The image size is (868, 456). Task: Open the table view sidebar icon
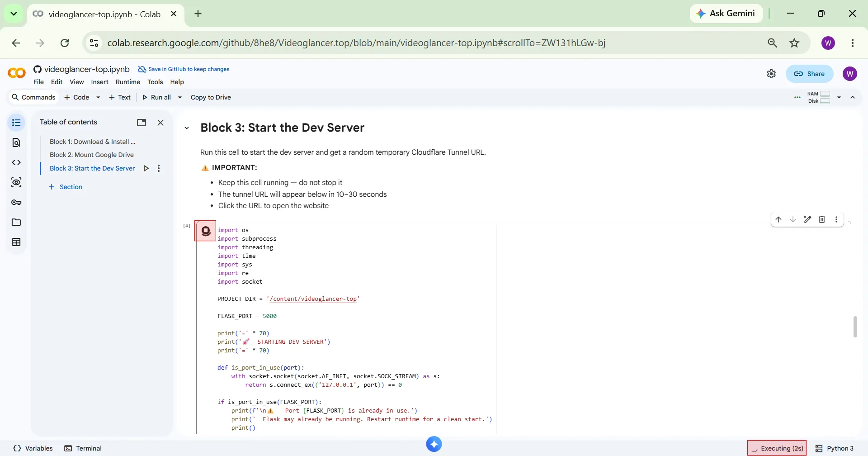click(16, 242)
